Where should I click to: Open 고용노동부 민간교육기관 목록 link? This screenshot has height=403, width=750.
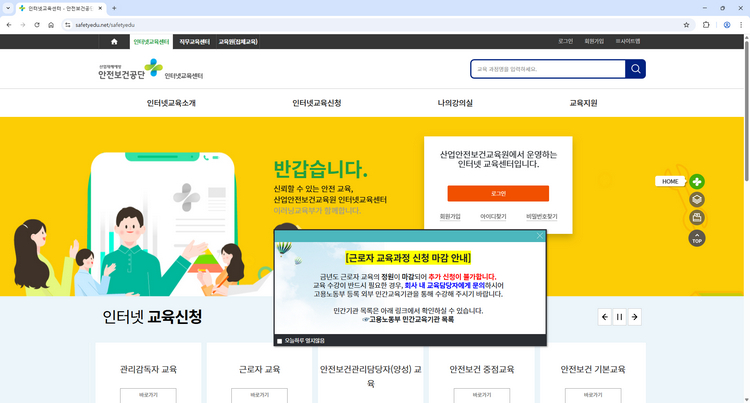pos(411,319)
